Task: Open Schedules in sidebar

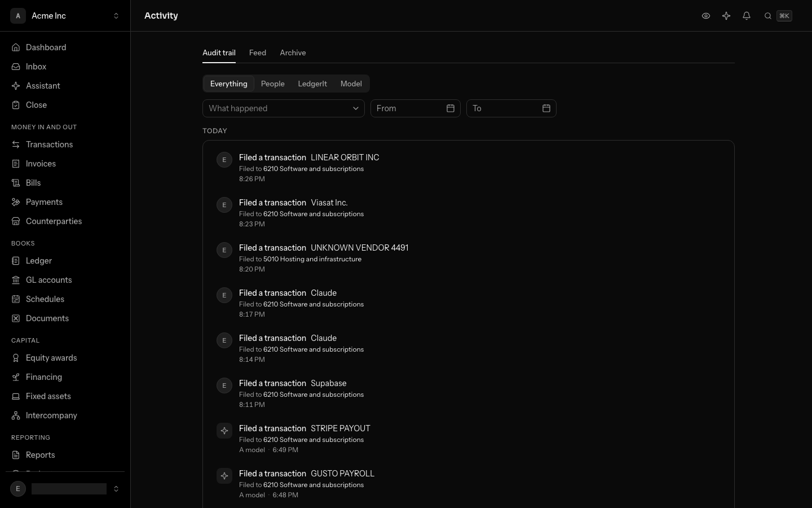Action: (65, 299)
